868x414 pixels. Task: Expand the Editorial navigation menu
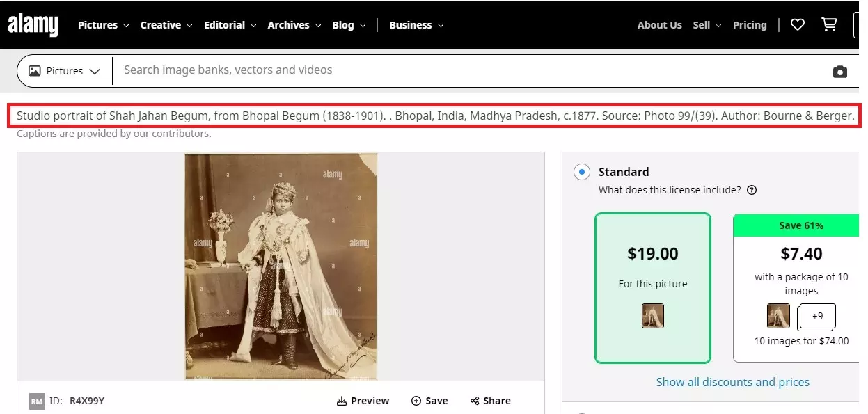tap(230, 25)
